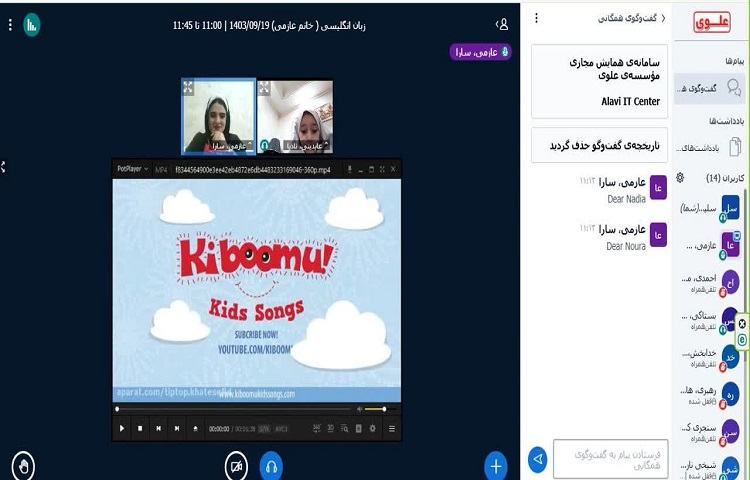Toggle PotPlayer 3D video mode
The image size is (750, 480).
pyautogui.click(x=331, y=428)
